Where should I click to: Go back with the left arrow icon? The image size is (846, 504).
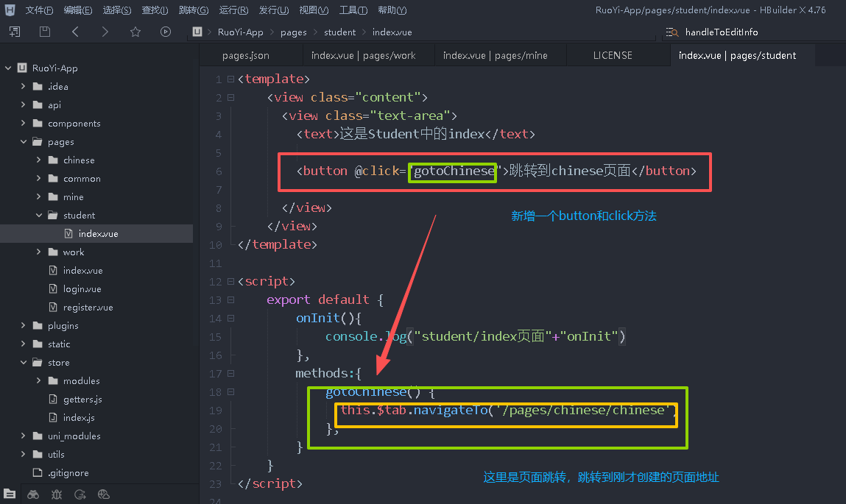tap(75, 32)
